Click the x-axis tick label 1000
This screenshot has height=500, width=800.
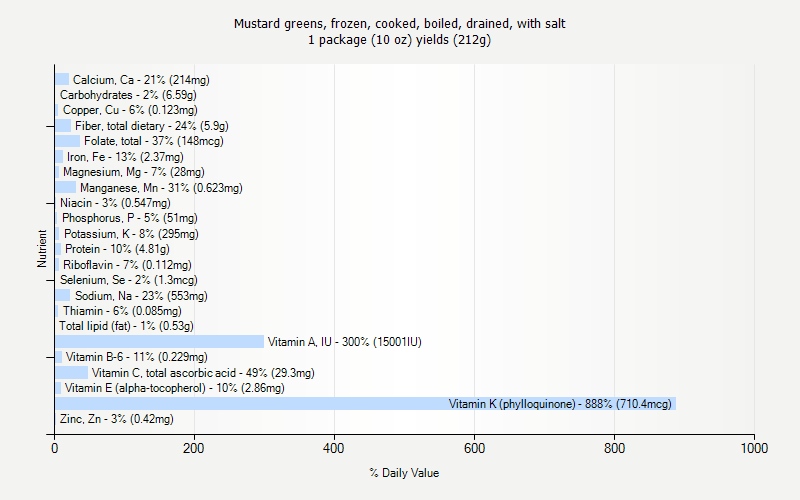coord(754,448)
